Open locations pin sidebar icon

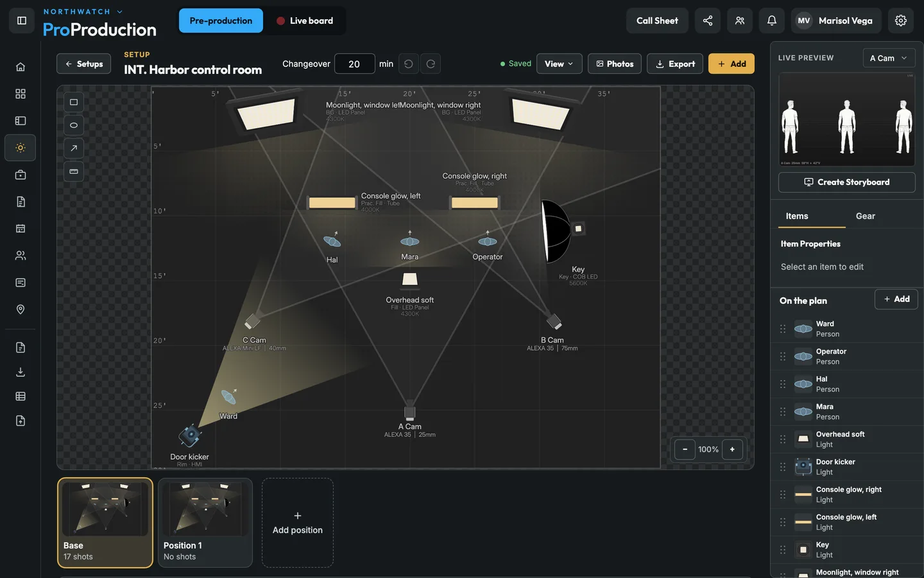21,310
